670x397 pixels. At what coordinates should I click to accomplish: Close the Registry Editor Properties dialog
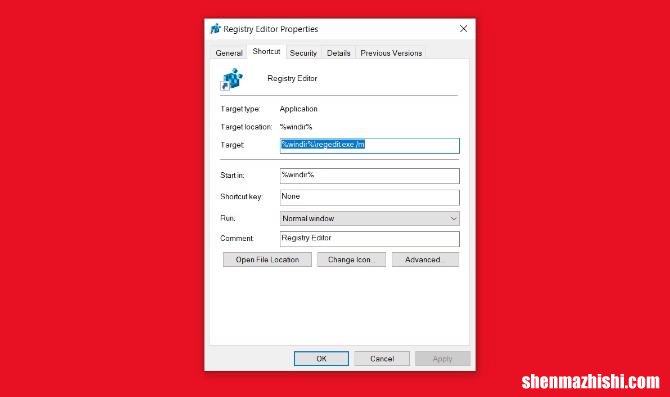coord(463,29)
